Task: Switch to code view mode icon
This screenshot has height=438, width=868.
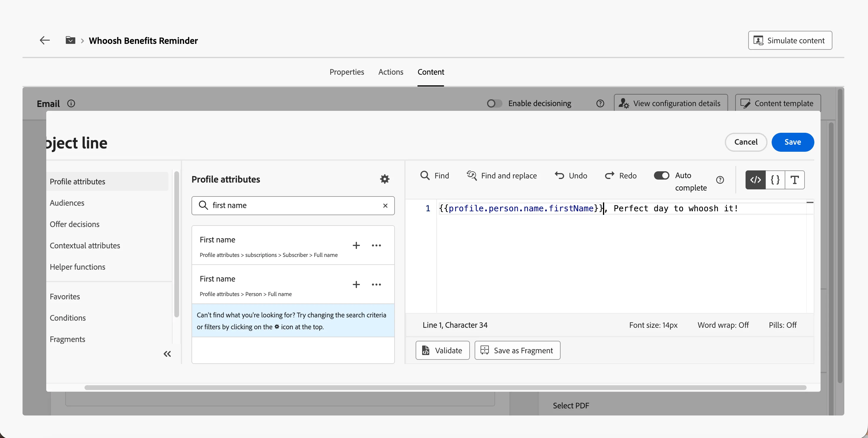Action: 755,180
